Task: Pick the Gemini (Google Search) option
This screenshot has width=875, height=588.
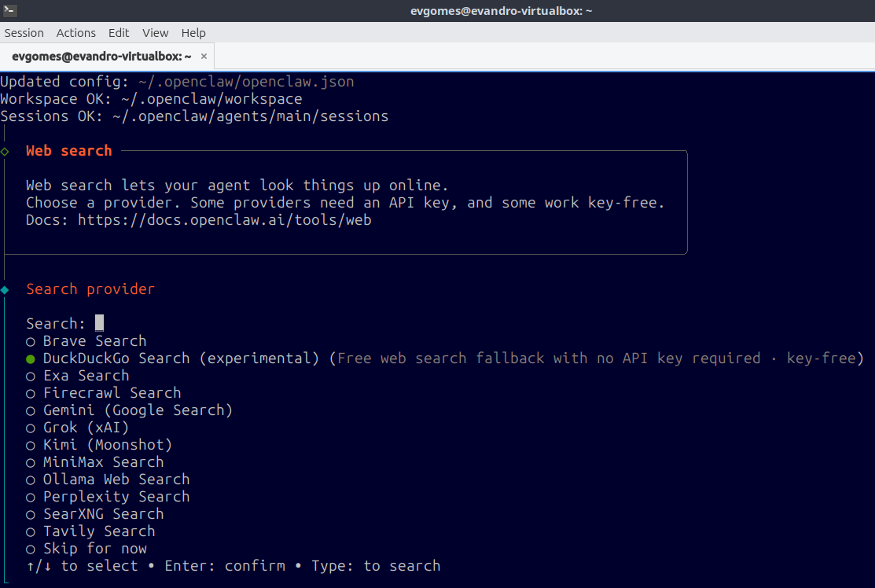Action: coord(129,410)
